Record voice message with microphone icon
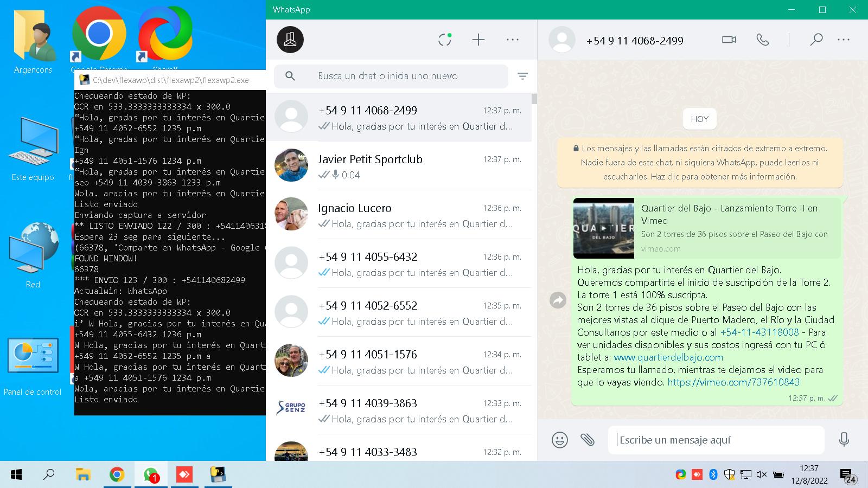The height and width of the screenshot is (488, 868). point(844,440)
